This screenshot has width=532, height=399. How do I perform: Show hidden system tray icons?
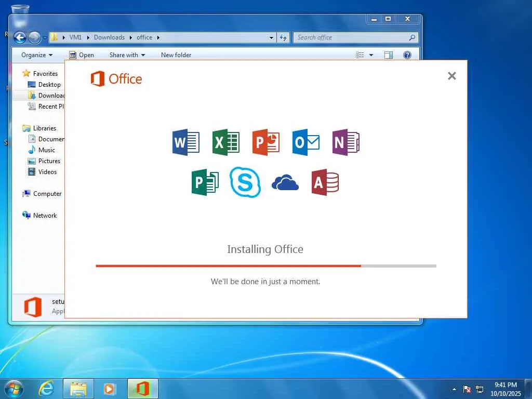click(454, 389)
